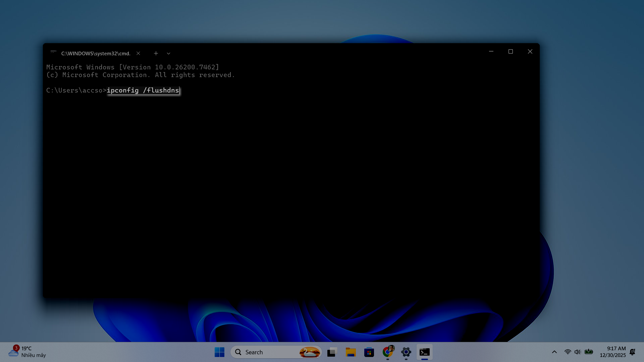Open the clock and calendar panel
The height and width of the screenshot is (362, 644).
[612, 352]
